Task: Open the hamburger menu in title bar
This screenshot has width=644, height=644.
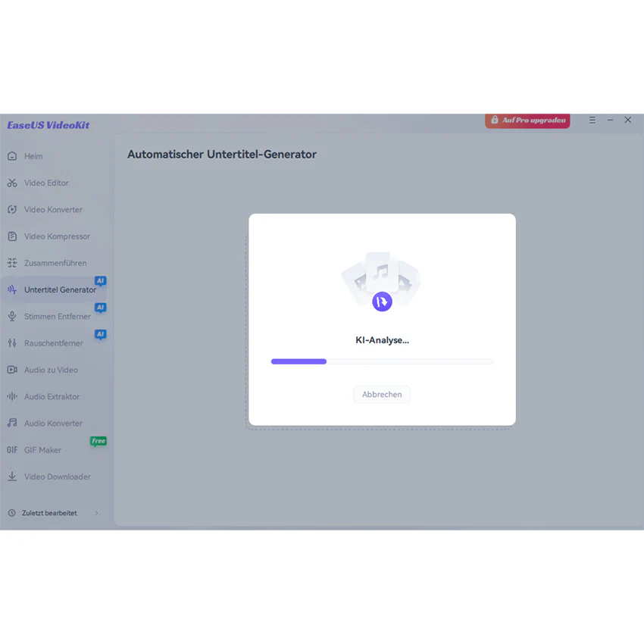Action: click(592, 120)
